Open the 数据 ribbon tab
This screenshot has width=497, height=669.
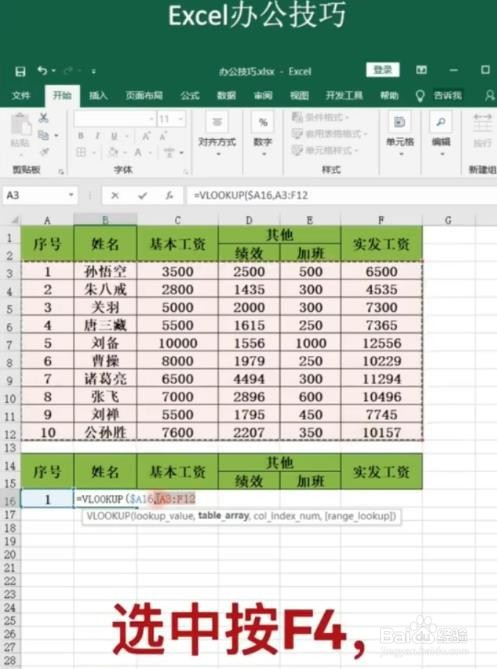tap(226, 95)
